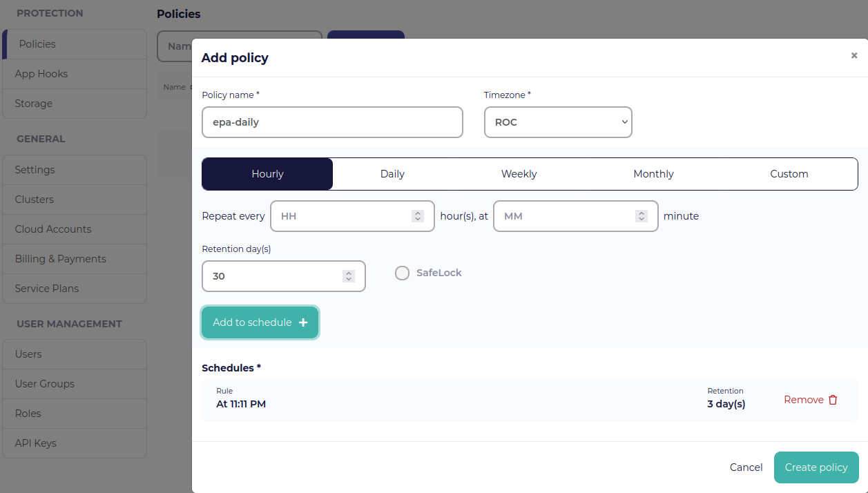This screenshot has height=493, width=868.
Task: Click the Add to schedule button
Action: (260, 322)
